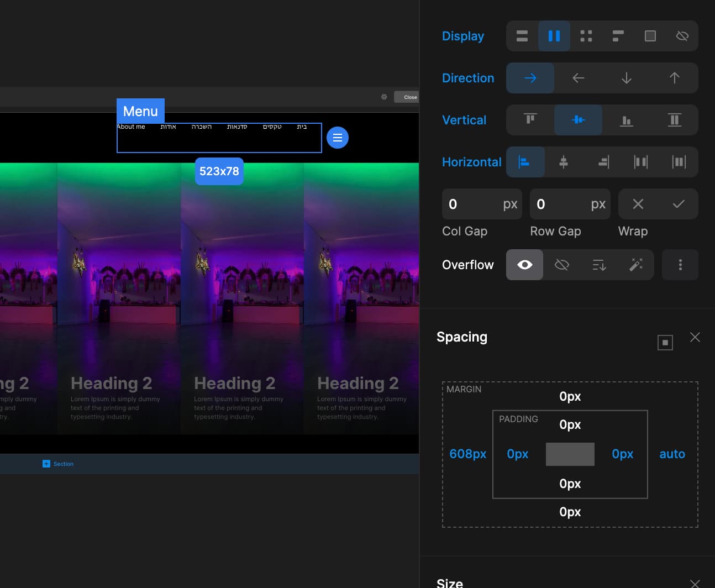Set overflow to auto wand icon
Screen dimensions: 715x588
[636, 265]
